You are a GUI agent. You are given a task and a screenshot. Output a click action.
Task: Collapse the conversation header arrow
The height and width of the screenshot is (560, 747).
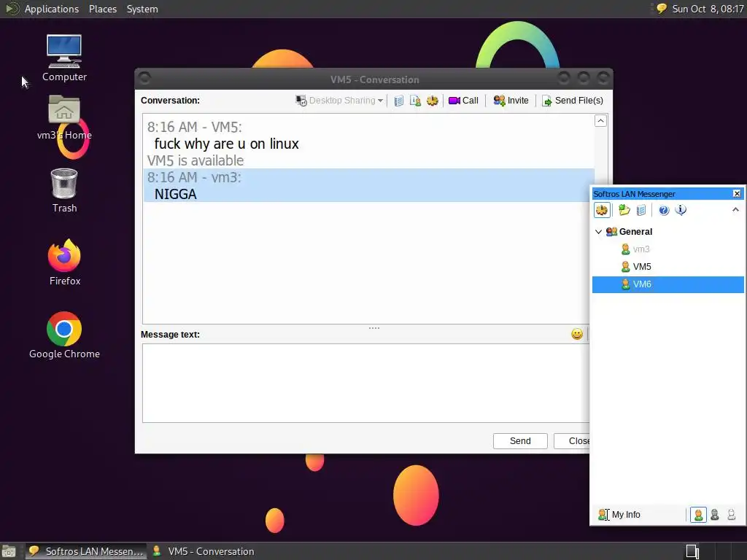(600, 121)
